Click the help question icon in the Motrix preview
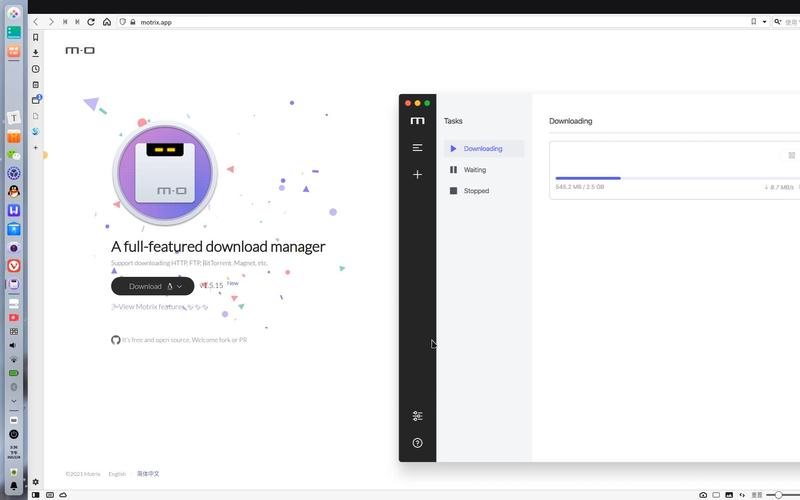The width and height of the screenshot is (800, 500). pos(417,443)
